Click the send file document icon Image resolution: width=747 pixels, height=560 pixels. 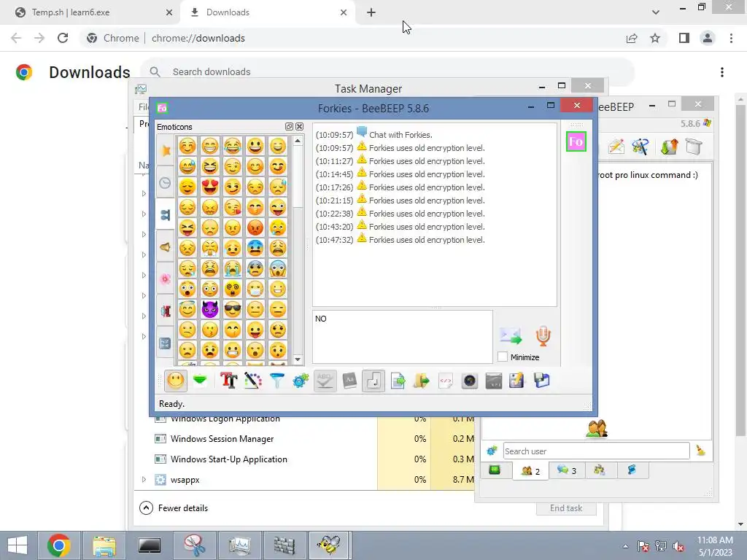(398, 381)
